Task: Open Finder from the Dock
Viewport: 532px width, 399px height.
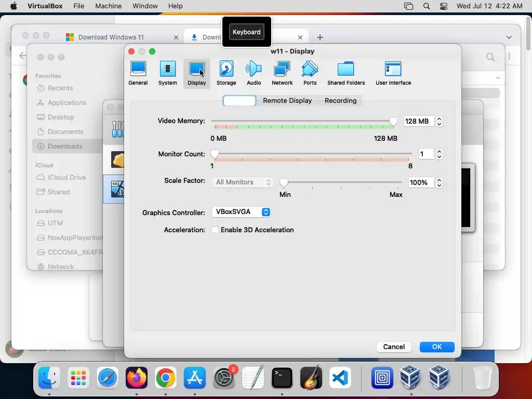Action: (49, 378)
